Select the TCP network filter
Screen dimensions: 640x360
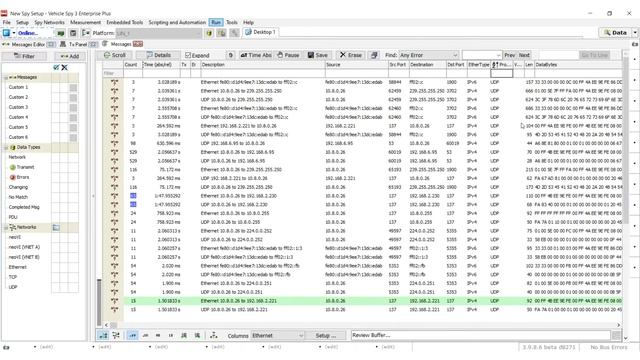(x=13, y=277)
